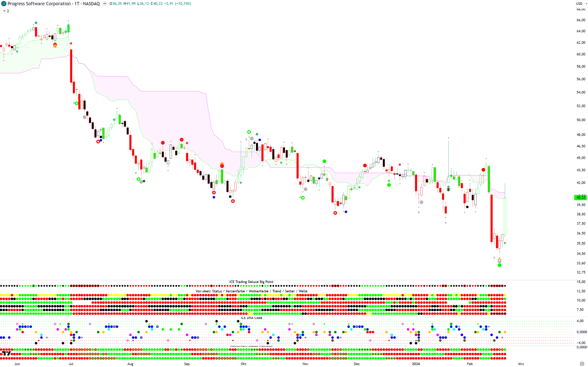Viewport: 588px width, 367px height.
Task: Click the gray market status indicator pill
Action: [104, 4]
